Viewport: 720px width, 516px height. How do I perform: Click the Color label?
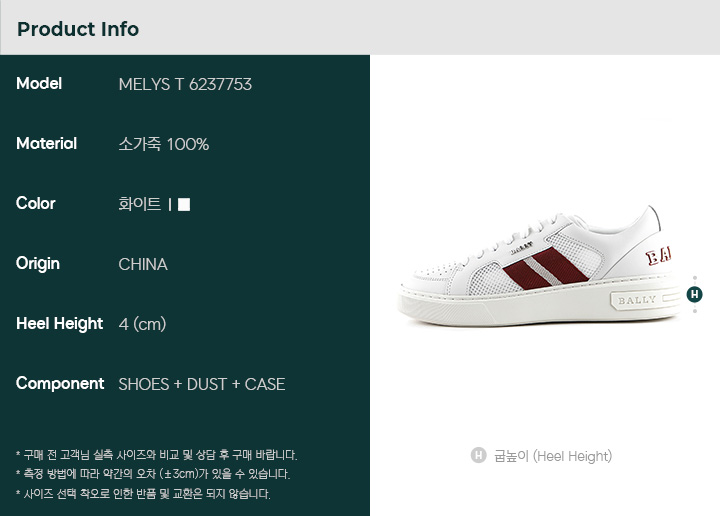pyautogui.click(x=35, y=203)
